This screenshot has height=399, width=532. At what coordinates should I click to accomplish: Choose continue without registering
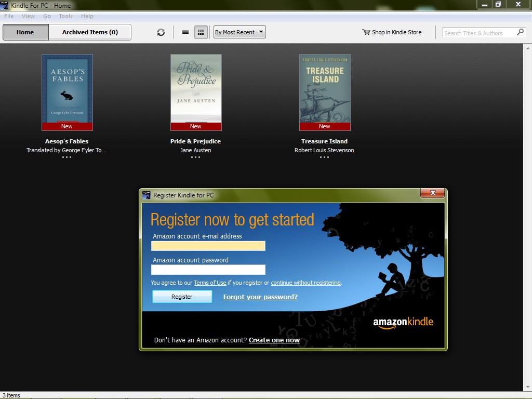(305, 283)
